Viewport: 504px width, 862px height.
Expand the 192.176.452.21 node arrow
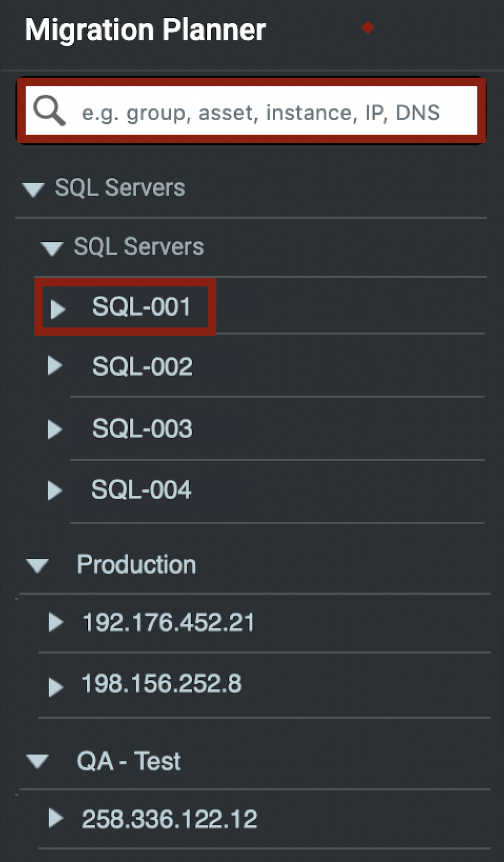55,622
